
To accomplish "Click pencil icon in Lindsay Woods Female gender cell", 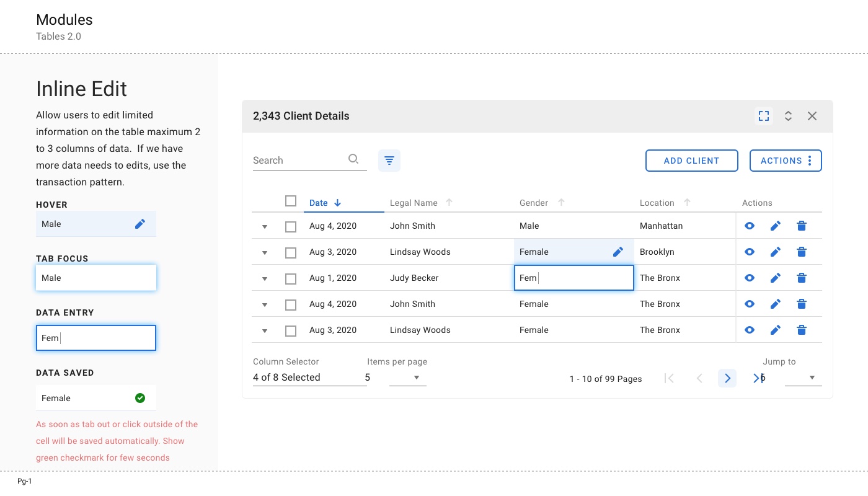I will pos(618,252).
